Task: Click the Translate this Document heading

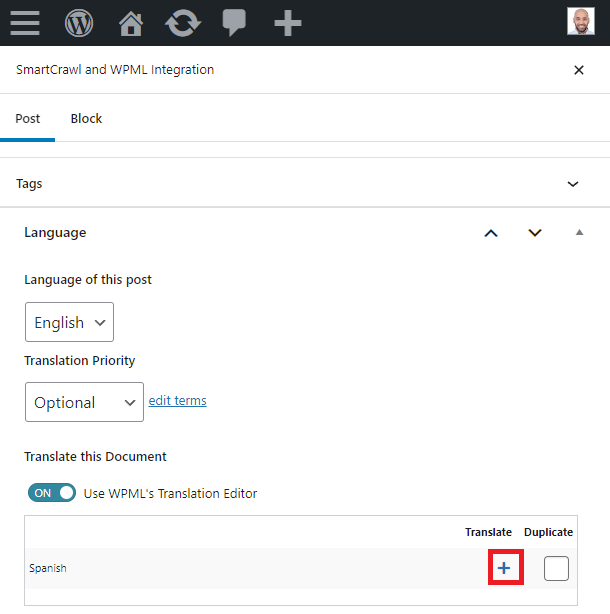Action: [x=95, y=457]
